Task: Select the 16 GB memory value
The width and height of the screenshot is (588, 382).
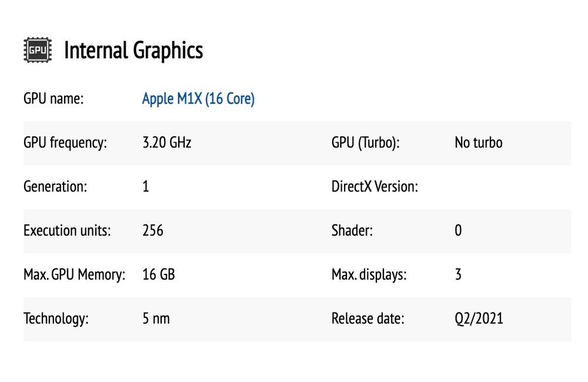Action: point(159,274)
